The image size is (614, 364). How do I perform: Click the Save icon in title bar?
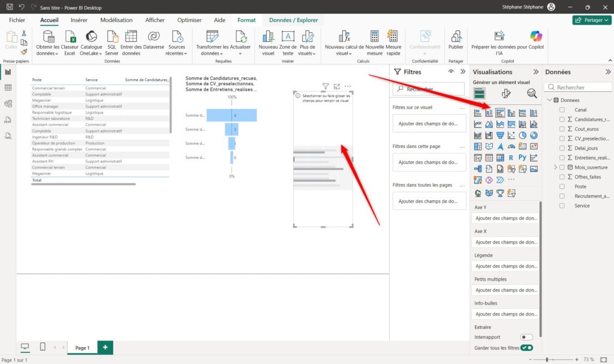tap(10, 7)
